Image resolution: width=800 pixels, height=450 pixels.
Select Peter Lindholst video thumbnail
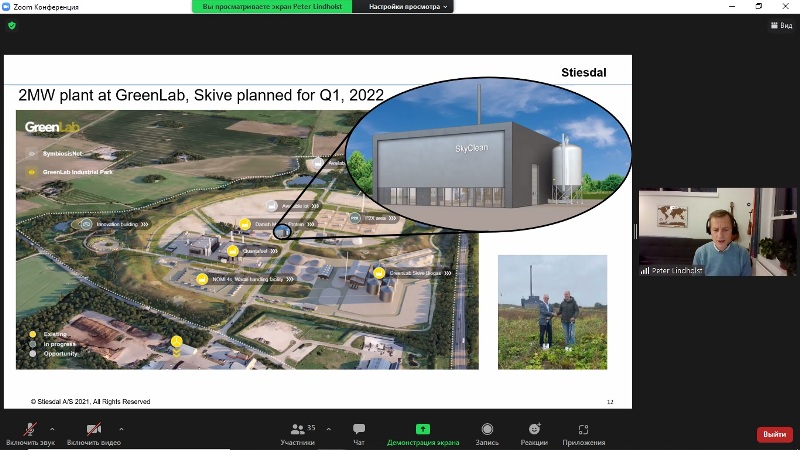click(x=717, y=232)
